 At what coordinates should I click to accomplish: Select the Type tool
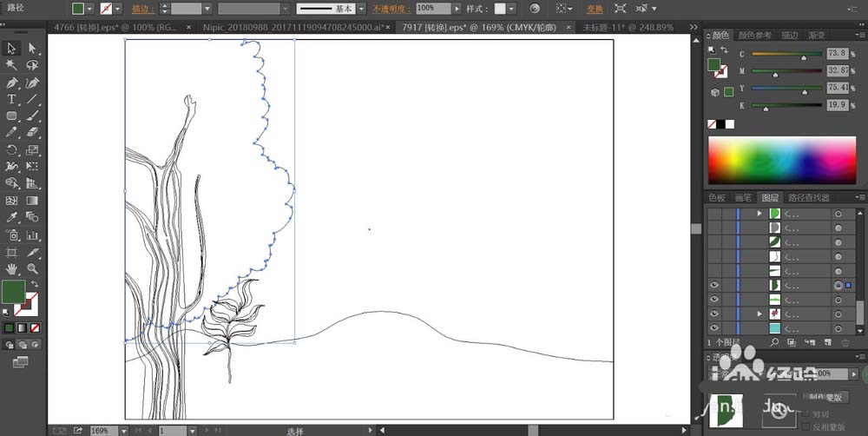click(10, 100)
